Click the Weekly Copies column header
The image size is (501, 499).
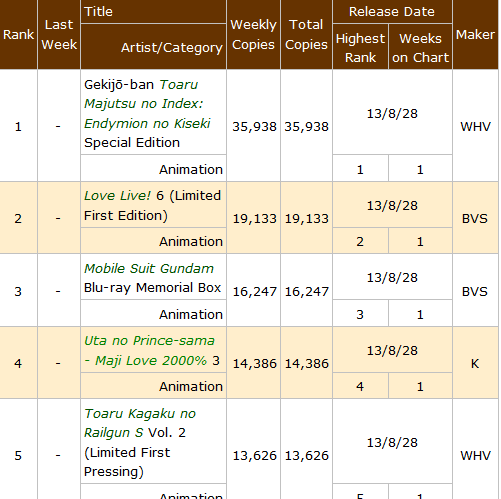253,35
